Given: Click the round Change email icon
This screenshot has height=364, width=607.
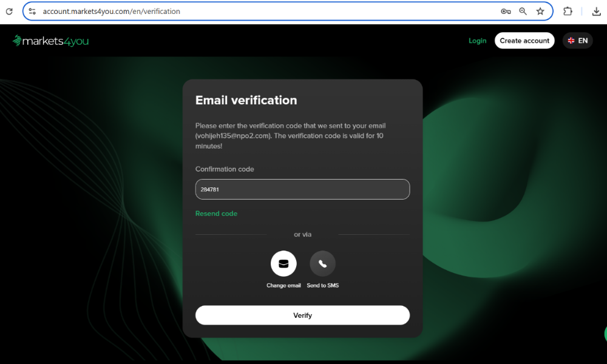Looking at the screenshot, I should point(283,263).
